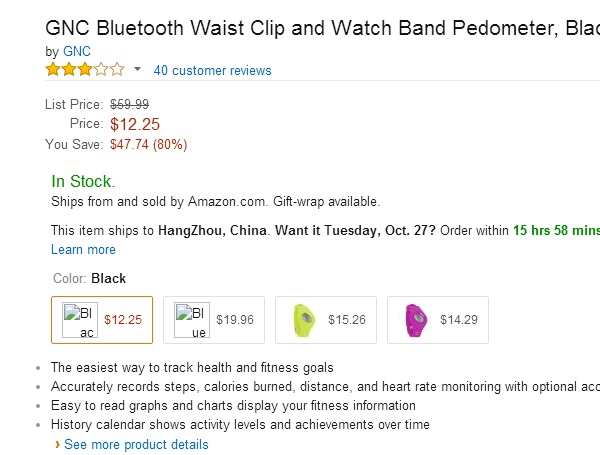The width and height of the screenshot is (600, 455).
Task: Click the You Save $47.74 (80%) amount
Action: pos(148,144)
